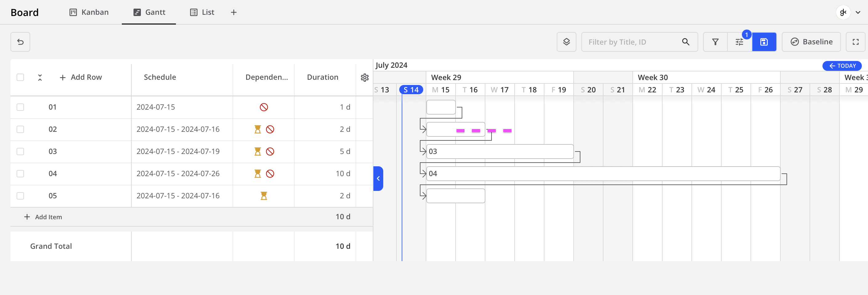This screenshot has width=868, height=295.
Task: Click the blue save disk button
Action: click(764, 42)
